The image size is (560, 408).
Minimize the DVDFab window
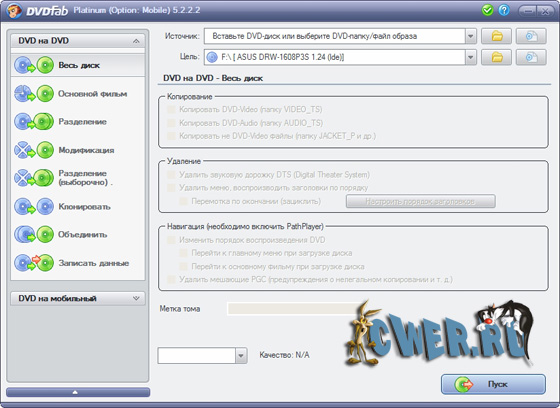pyautogui.click(x=528, y=11)
